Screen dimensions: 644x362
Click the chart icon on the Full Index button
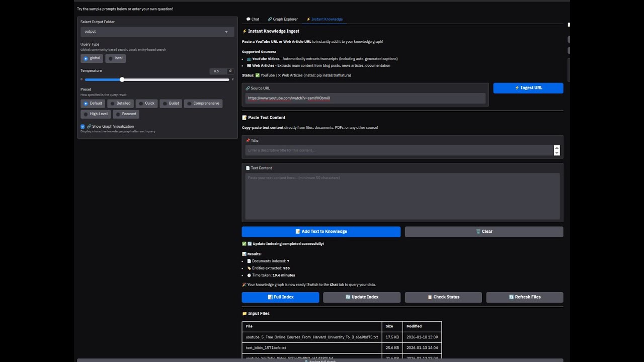[270, 297]
